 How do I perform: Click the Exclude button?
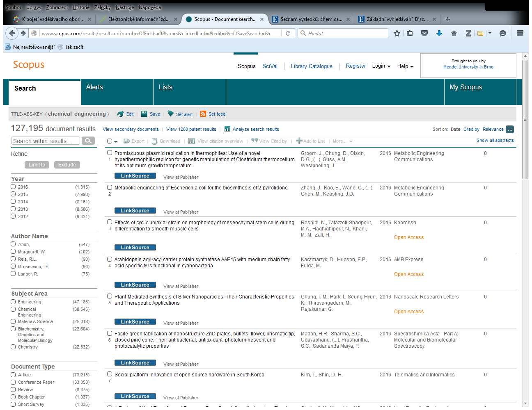pos(67,165)
